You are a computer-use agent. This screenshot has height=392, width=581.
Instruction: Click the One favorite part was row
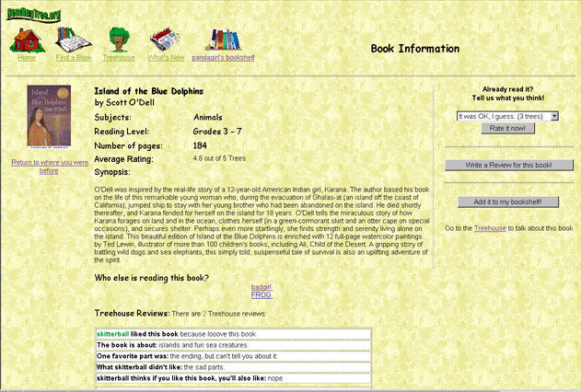pyautogui.click(x=234, y=356)
